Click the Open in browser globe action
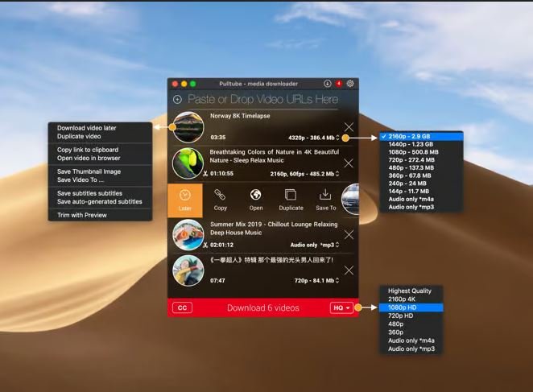533x392 pixels. point(255,200)
